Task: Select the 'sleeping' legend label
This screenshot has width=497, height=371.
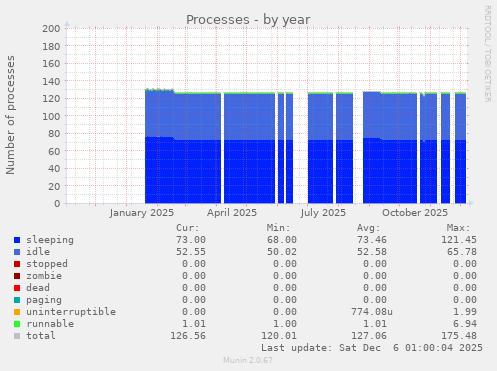Action: 50,240
